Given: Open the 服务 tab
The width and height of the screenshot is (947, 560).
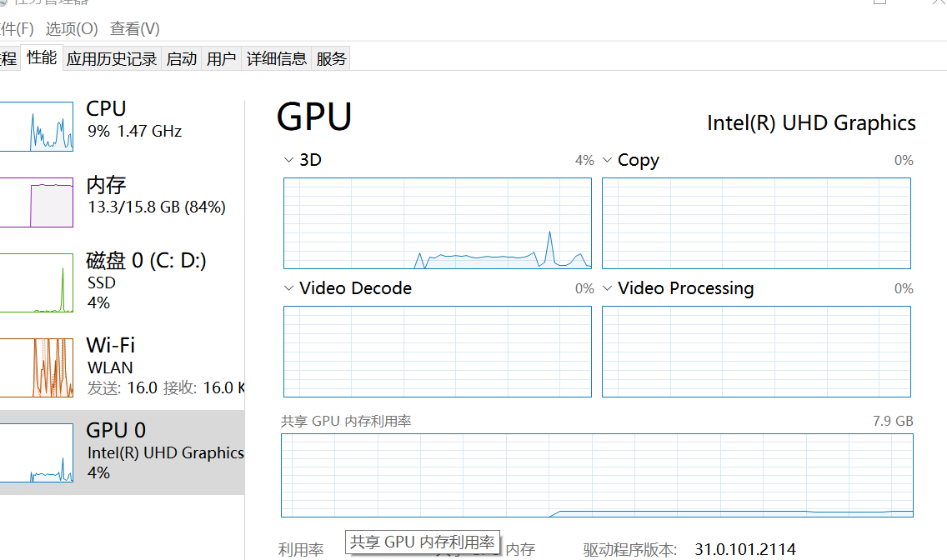Looking at the screenshot, I should pos(331,58).
